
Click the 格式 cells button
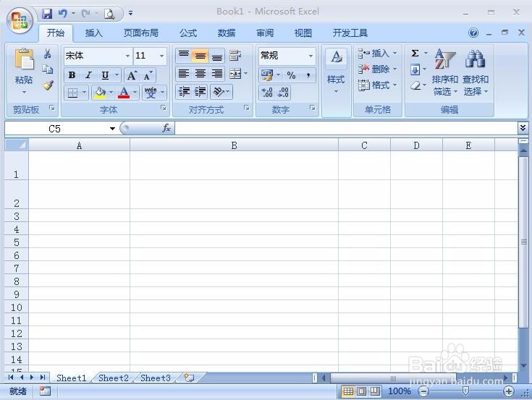pos(373,85)
